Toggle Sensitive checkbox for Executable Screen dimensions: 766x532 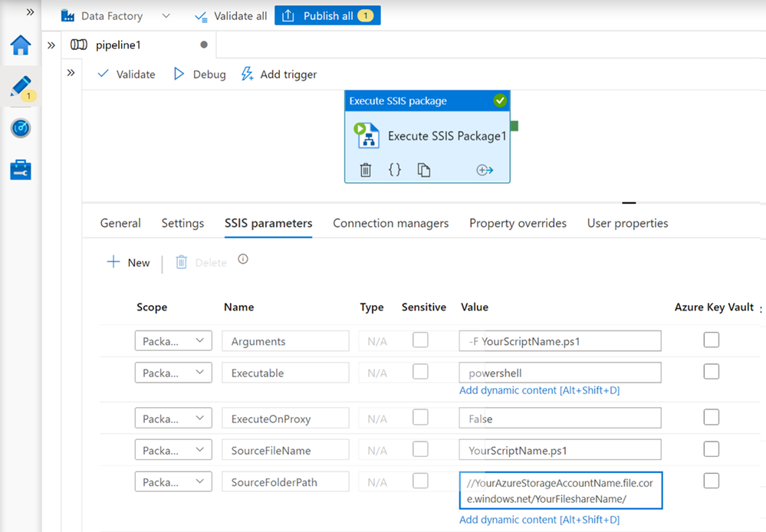[x=420, y=372]
